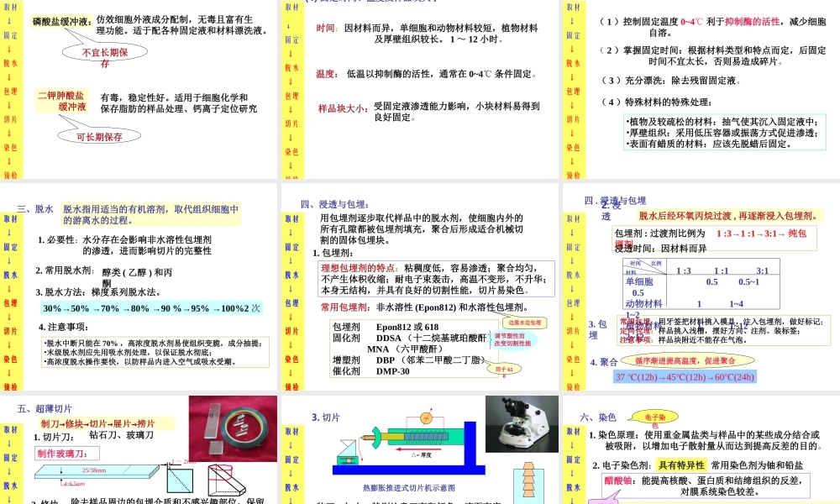Click the 具有特异性 yellow highlight
Viewport: 840px width, 504px height.
(x=681, y=465)
